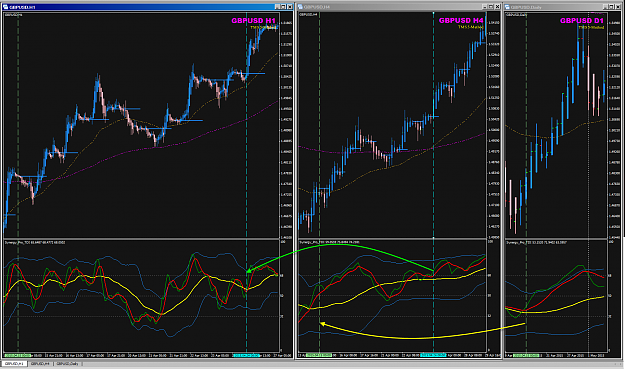Select the magenta 'GBPUSD D1' chart label
Viewport: 625px width, 369px height.
tap(582, 20)
